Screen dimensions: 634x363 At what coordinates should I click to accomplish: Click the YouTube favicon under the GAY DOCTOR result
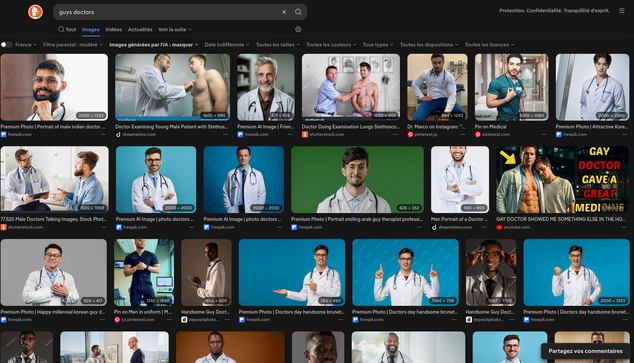click(x=499, y=227)
